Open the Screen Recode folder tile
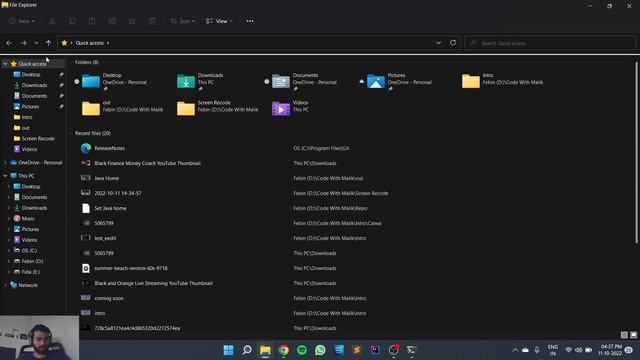This screenshot has height=360, width=640. [218, 108]
